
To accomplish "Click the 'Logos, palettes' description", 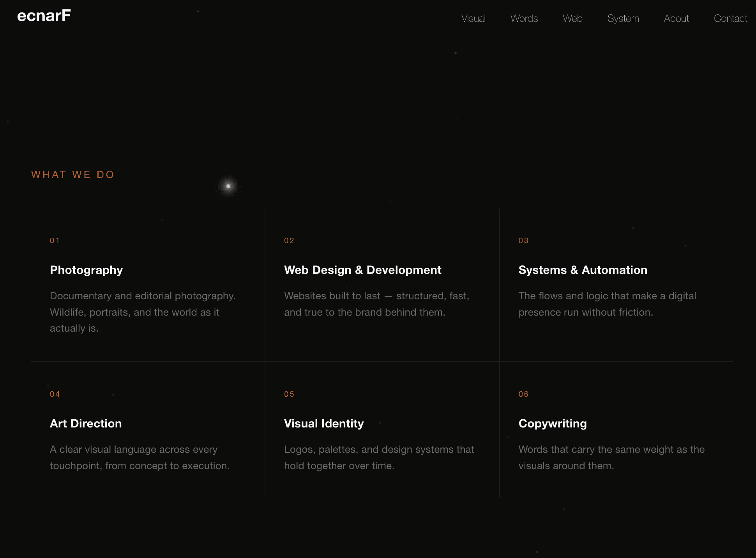I will (379, 457).
